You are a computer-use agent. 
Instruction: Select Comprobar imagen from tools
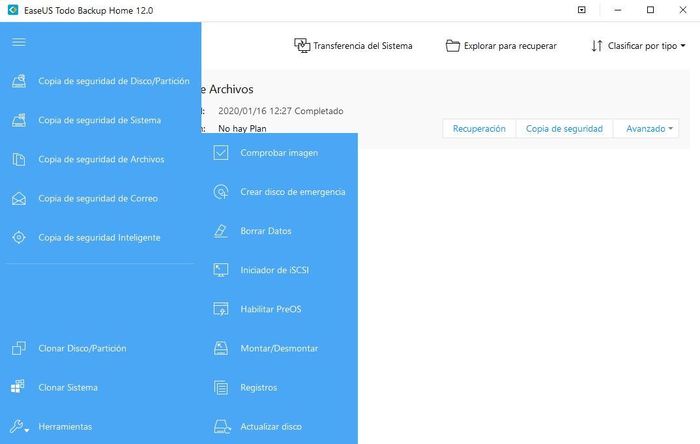279,153
